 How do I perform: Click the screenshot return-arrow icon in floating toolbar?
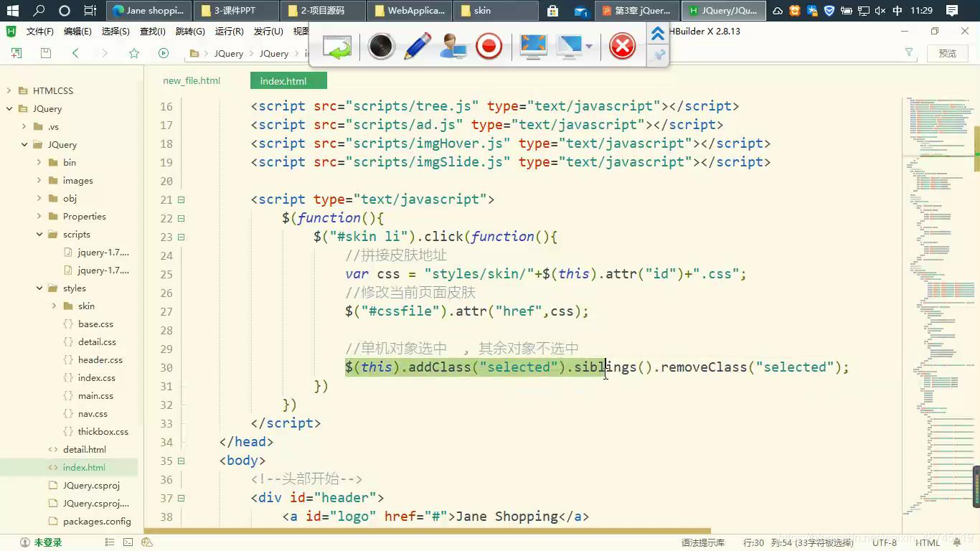tap(337, 47)
